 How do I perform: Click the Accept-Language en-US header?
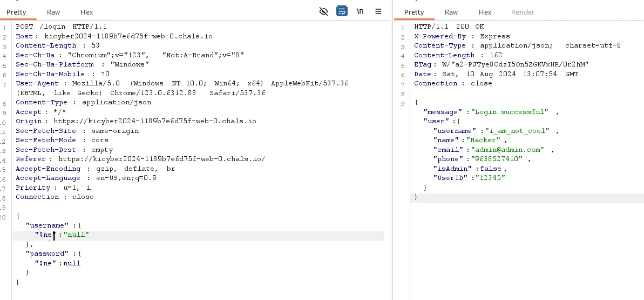[x=86, y=178]
